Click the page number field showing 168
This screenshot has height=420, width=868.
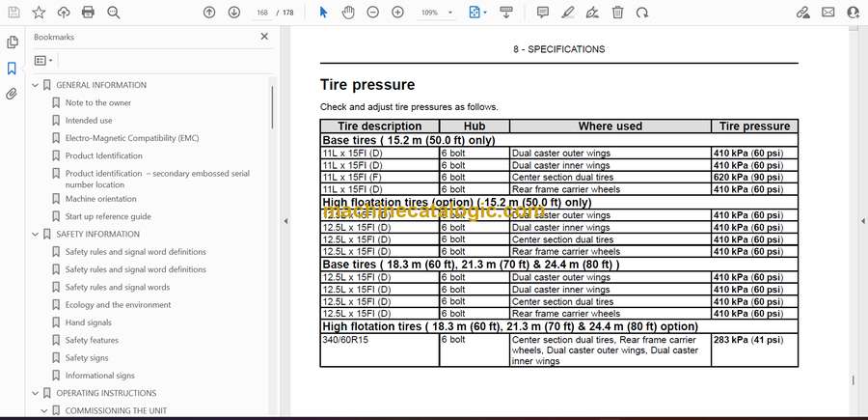(x=262, y=13)
